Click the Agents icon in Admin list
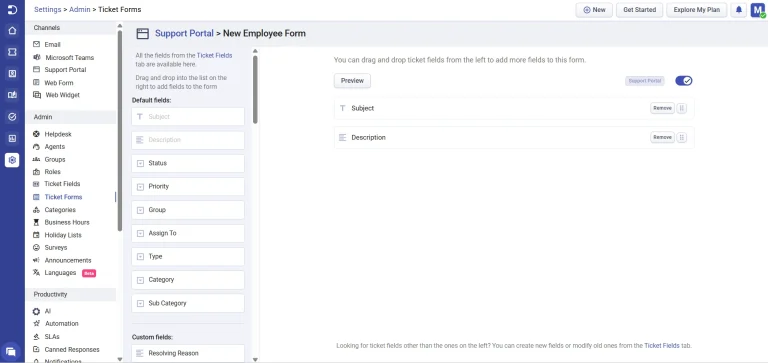Image resolution: width=768 pixels, height=363 pixels. (x=36, y=146)
